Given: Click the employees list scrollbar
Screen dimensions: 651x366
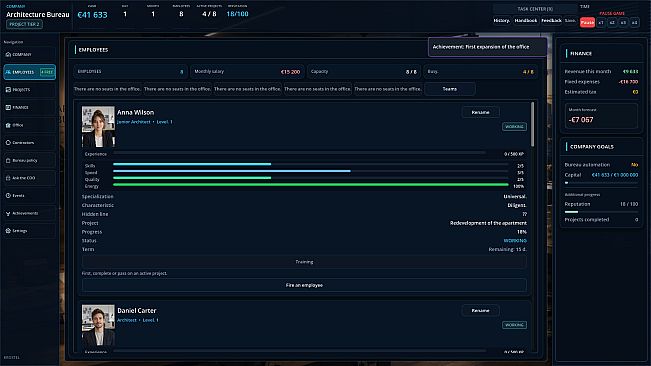Looking at the screenshot, I should click(532, 124).
